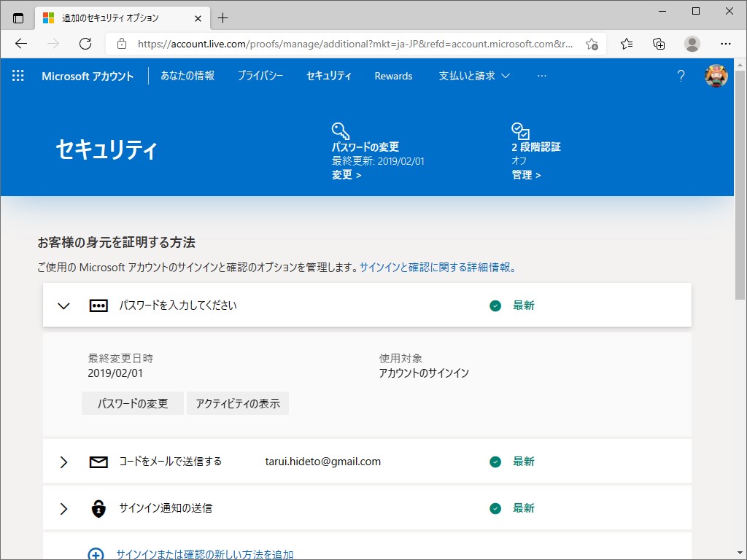
Task: Open the 管理 link under 2段階認証
Action: point(522,174)
